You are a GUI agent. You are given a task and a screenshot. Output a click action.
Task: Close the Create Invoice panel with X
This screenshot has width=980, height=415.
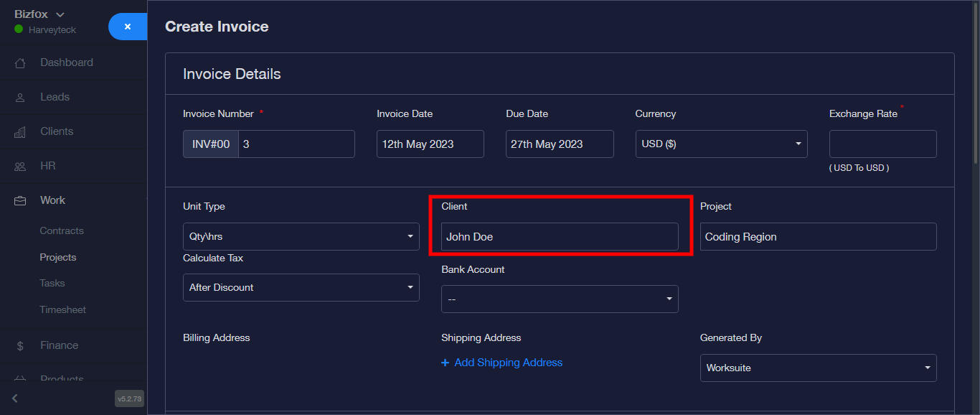click(127, 27)
